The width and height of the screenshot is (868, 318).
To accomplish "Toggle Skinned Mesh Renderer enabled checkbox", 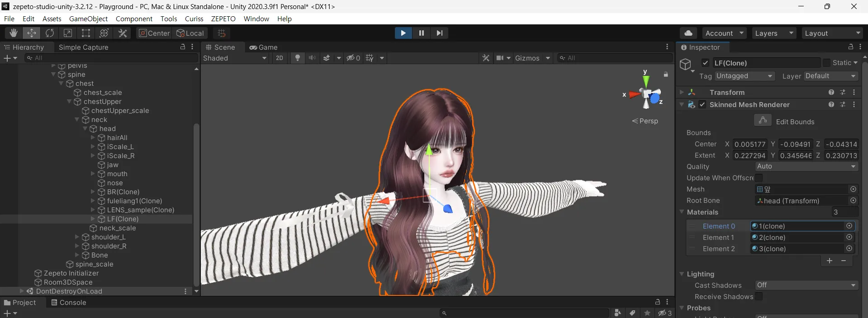I will tap(702, 104).
